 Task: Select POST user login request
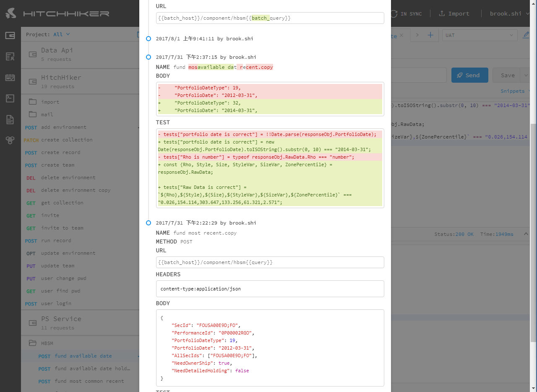tap(80, 303)
